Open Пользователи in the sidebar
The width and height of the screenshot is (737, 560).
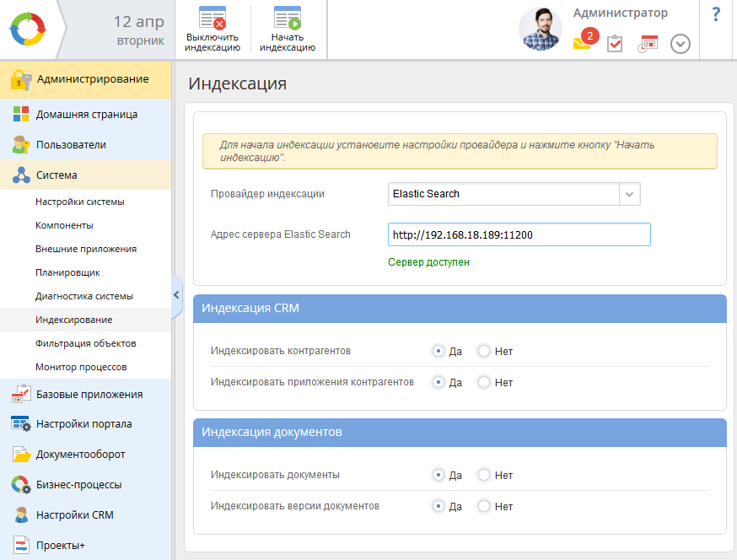pyautogui.click(x=71, y=145)
